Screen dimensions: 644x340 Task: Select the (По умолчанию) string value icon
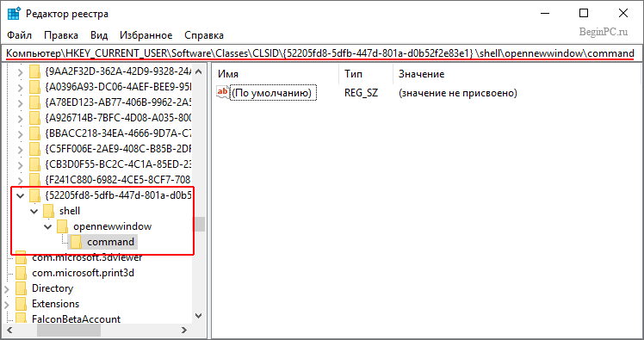(223, 92)
